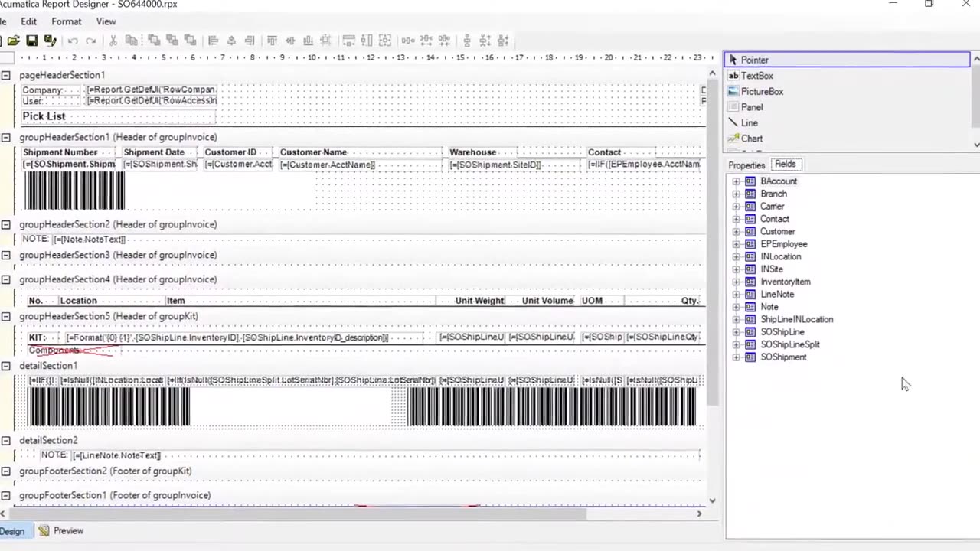
Task: Click the Save disk icon
Action: click(32, 41)
